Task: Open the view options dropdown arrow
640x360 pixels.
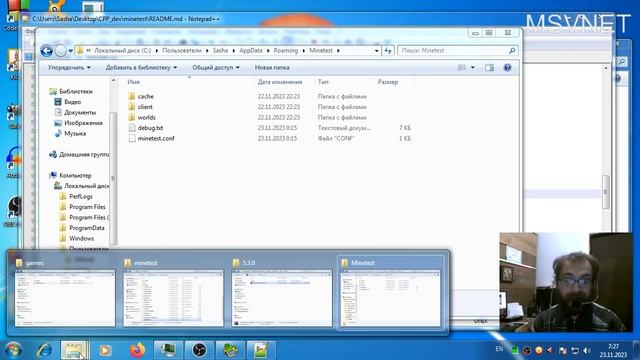Action: 473,68
